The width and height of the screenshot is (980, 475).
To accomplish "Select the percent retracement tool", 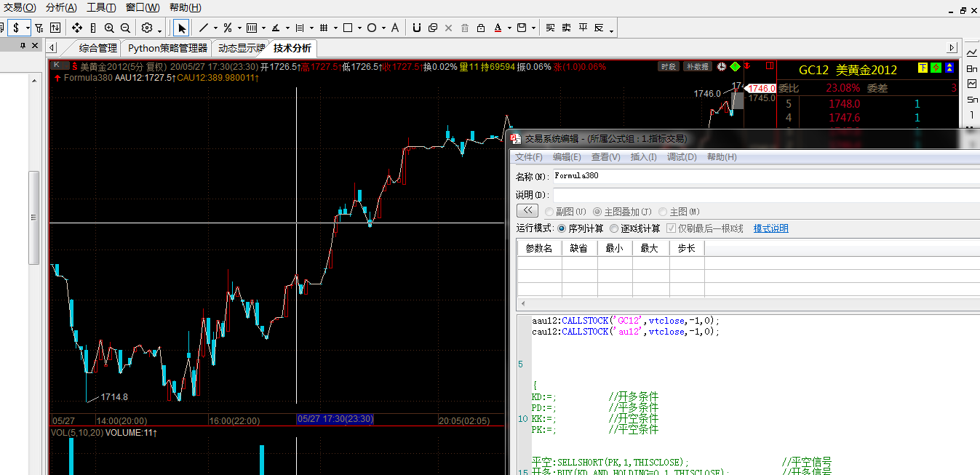I will coord(228,28).
